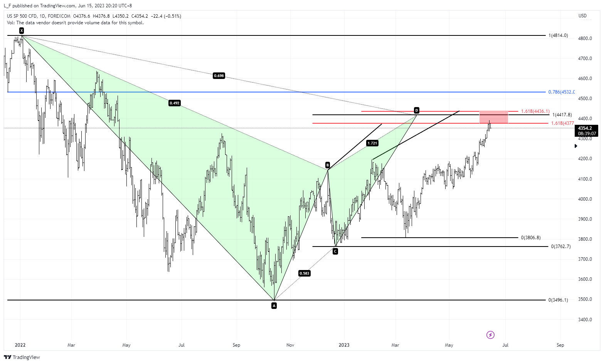This screenshot has height=364, width=604.
Task: Select the B point marker
Action: point(328,165)
